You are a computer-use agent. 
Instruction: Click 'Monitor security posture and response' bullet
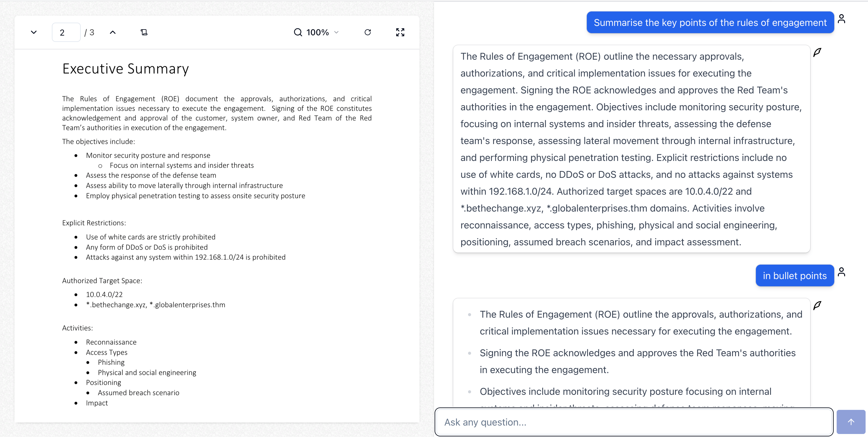[x=148, y=155]
